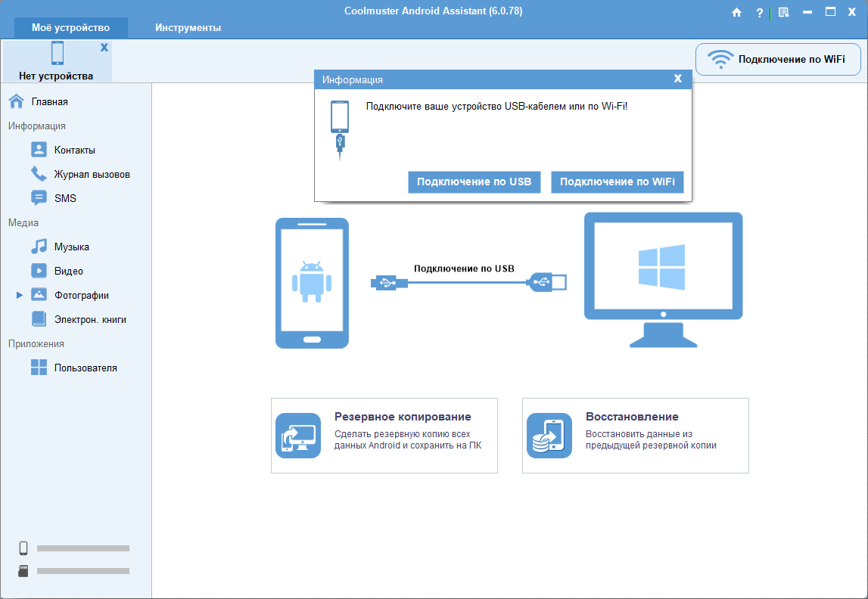Expand the Фотографии tree arrow
This screenshot has height=599, width=868.
pyautogui.click(x=20, y=296)
